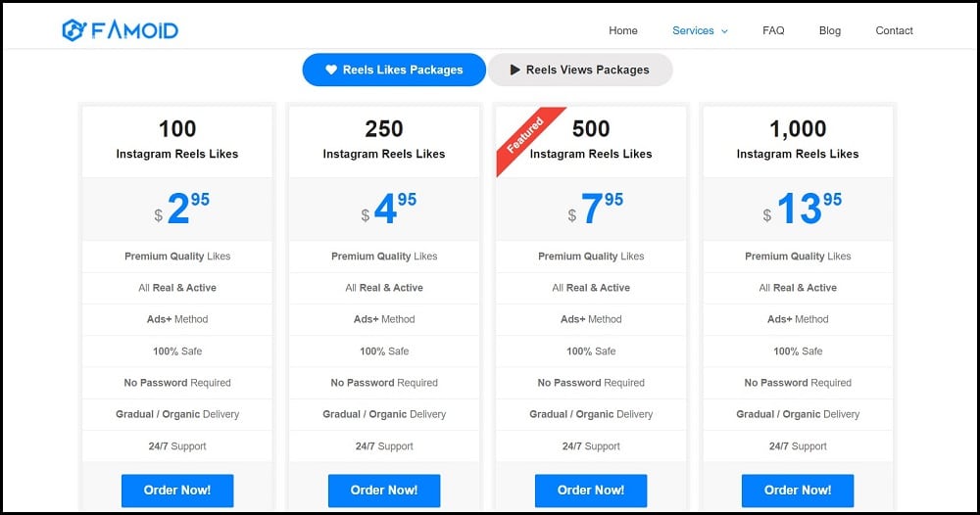The width and height of the screenshot is (980, 515).
Task: Order the 1,000 Reels Likes package
Action: [x=798, y=491]
